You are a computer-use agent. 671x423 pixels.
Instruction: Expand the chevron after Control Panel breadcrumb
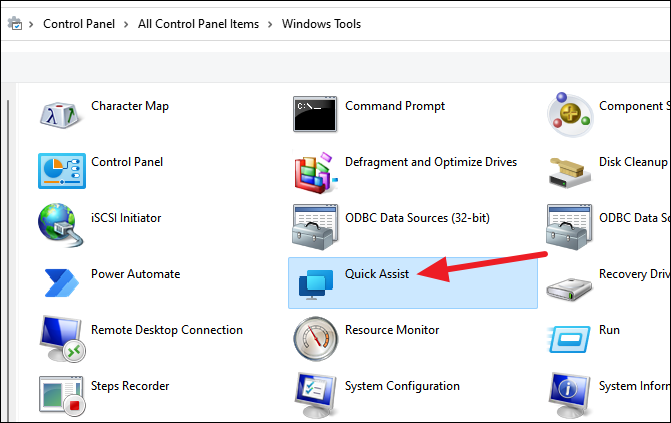click(126, 24)
